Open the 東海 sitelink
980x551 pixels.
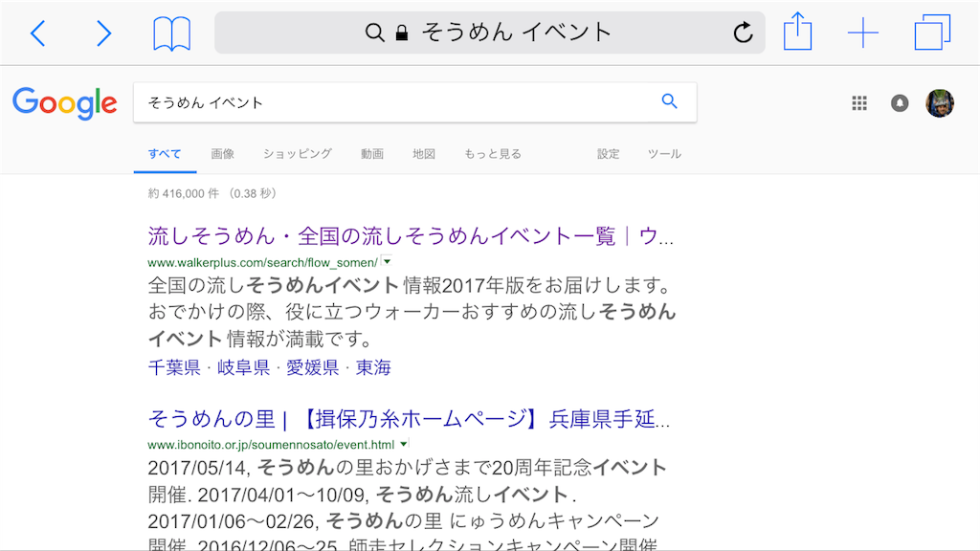373,367
